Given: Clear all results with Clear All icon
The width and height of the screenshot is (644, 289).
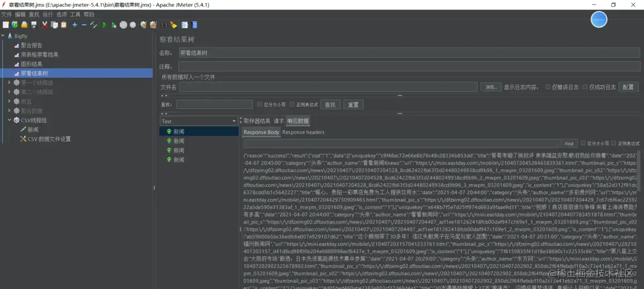Looking at the screenshot, I should (153, 25).
